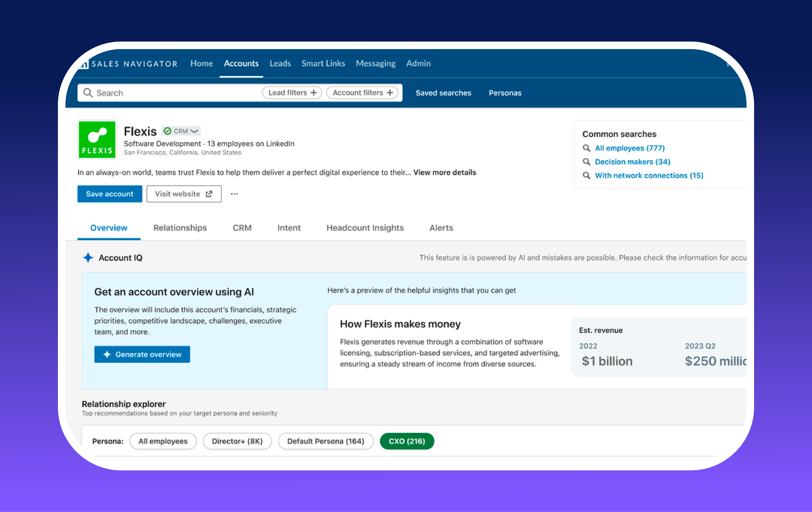Click the View more details link
Image resolution: width=812 pixels, height=512 pixels.
[444, 173]
